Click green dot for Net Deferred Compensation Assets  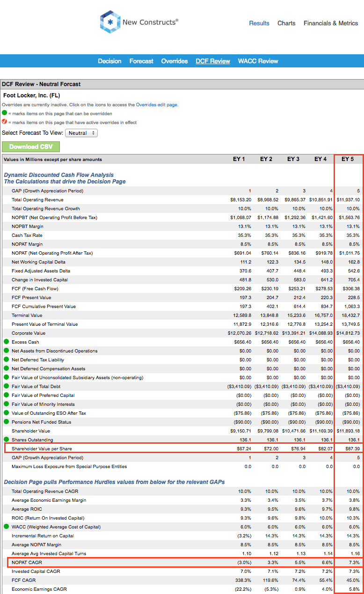point(6,368)
